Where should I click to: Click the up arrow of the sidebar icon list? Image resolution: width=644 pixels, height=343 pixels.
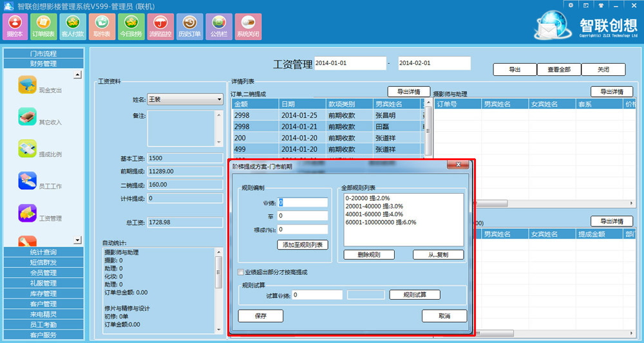click(78, 75)
